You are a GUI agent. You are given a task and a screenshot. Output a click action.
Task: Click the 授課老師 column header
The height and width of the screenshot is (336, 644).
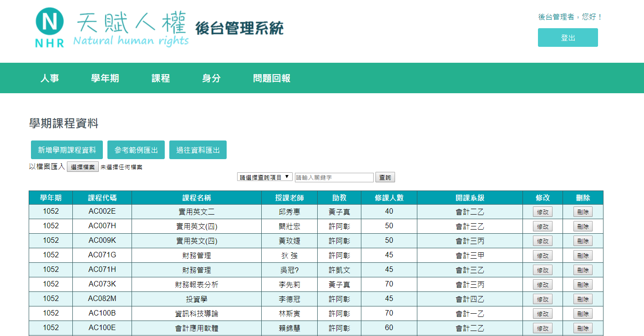point(289,198)
